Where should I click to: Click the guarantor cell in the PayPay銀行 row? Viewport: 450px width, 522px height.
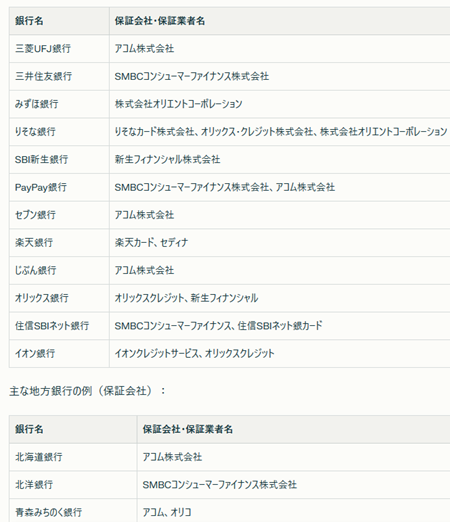[x=280, y=187]
